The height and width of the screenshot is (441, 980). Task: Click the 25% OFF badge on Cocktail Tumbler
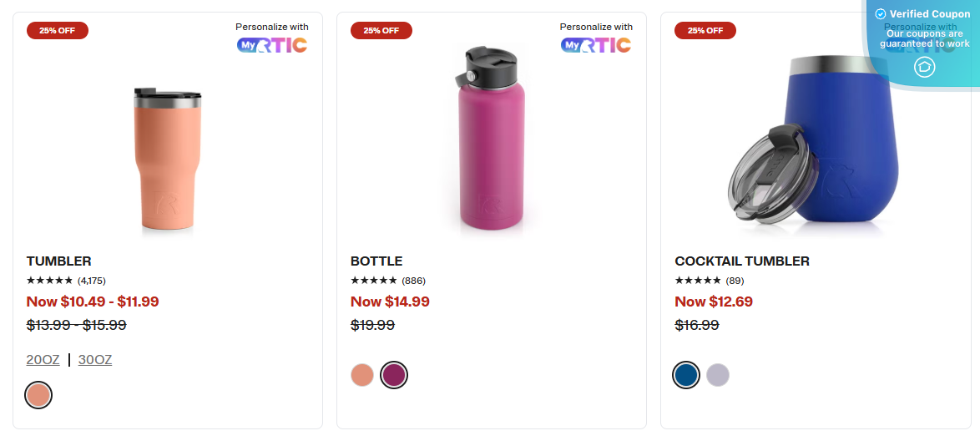tap(705, 31)
